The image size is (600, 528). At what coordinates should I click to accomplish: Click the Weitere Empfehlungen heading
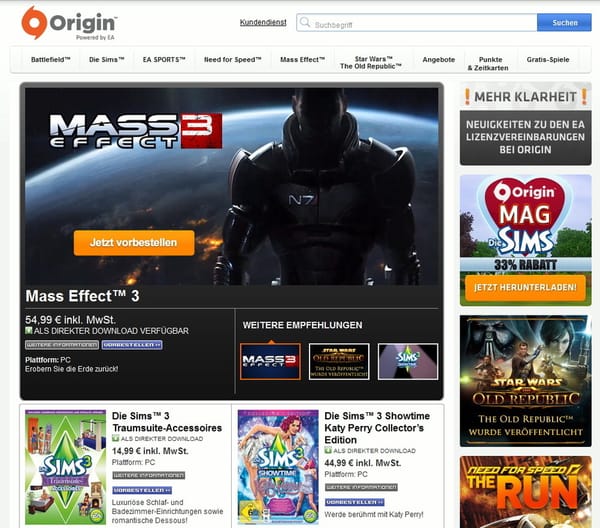[302, 325]
